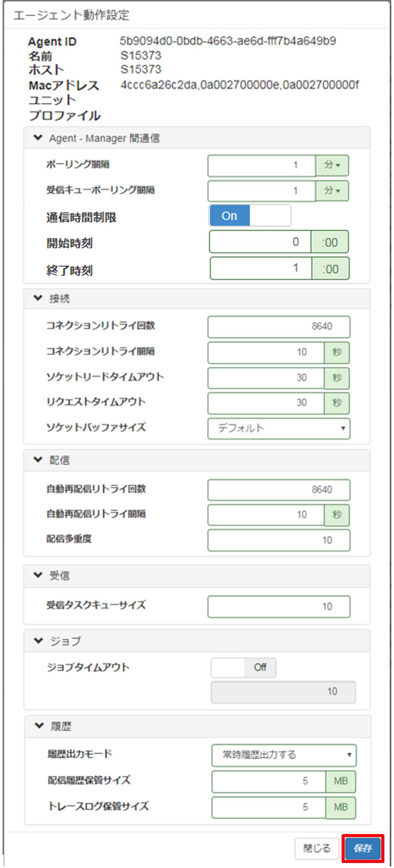Click the コネクションリトライ回数 input field

pos(279,326)
